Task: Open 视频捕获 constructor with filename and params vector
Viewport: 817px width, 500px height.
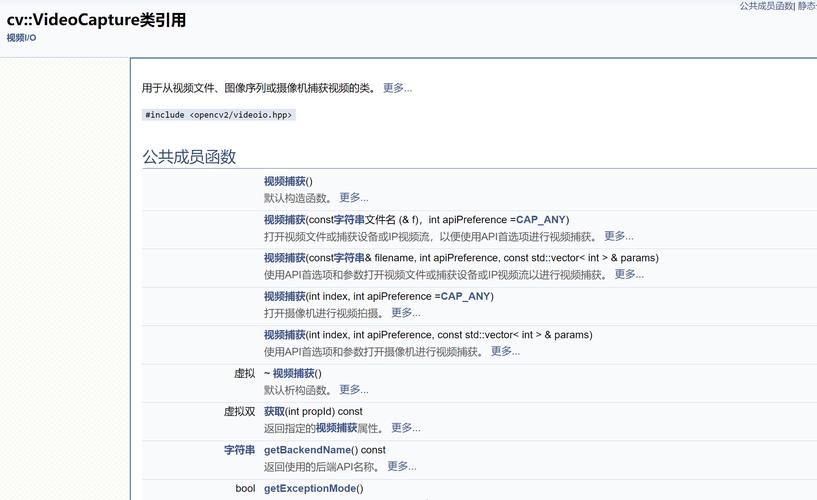Action: 284,258
